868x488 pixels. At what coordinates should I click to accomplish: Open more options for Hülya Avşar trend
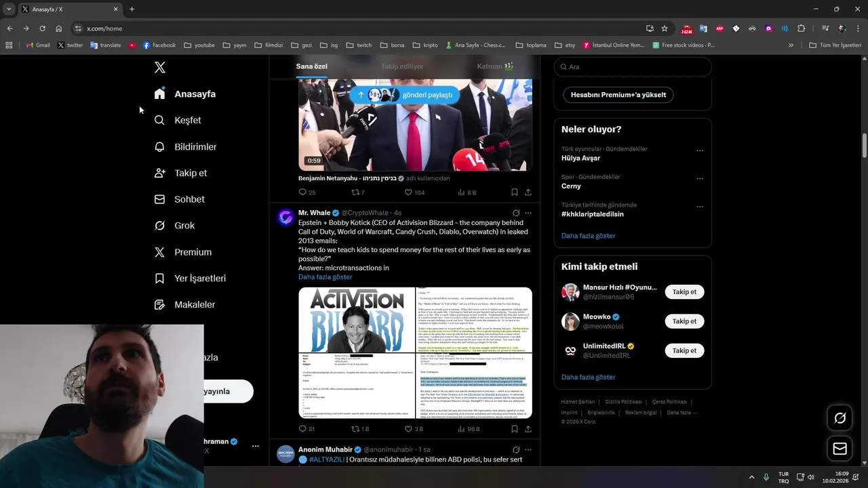[x=700, y=151]
